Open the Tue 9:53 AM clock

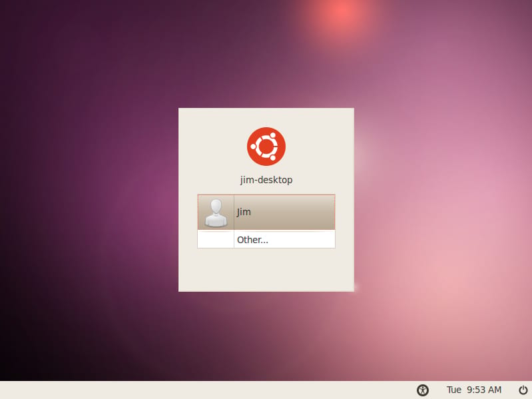tap(473, 390)
